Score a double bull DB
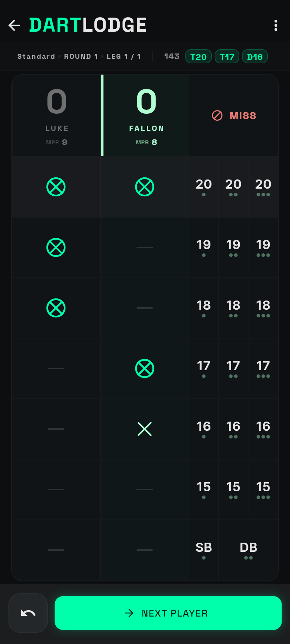The width and height of the screenshot is (290, 644). click(x=248, y=550)
